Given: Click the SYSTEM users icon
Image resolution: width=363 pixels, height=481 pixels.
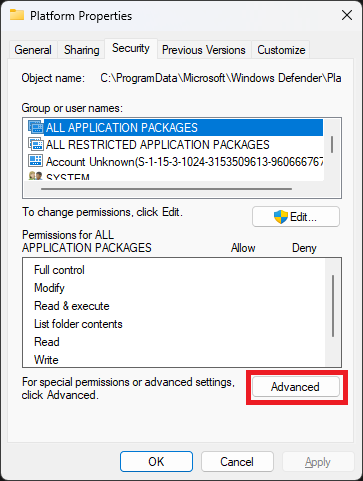Looking at the screenshot, I should click(x=36, y=176).
